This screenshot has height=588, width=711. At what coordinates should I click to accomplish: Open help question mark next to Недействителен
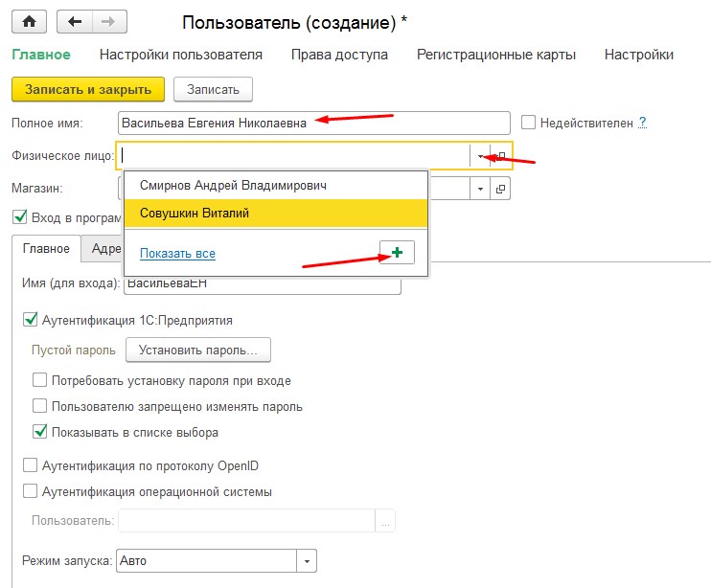click(643, 123)
